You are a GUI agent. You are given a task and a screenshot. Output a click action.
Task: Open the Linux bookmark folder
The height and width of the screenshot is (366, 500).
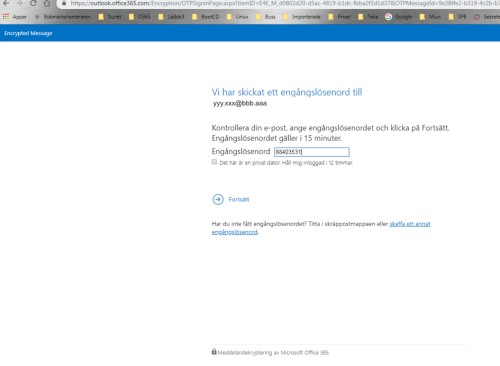[238, 16]
